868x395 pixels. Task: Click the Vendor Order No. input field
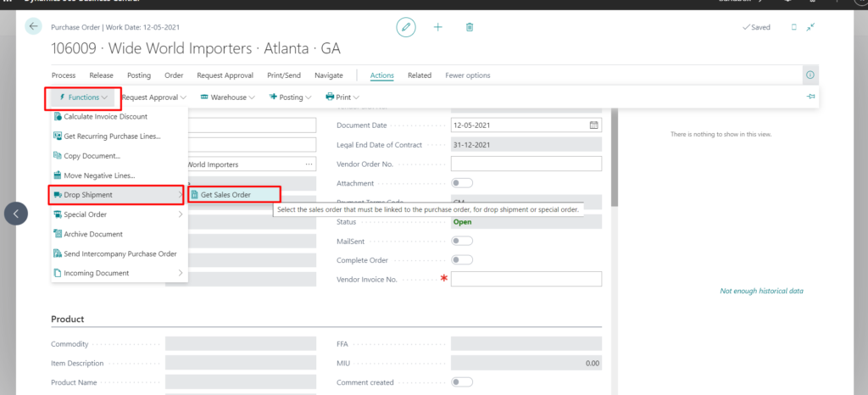click(x=526, y=164)
